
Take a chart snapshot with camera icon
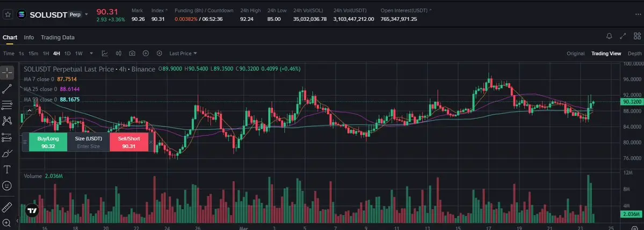tap(132, 53)
